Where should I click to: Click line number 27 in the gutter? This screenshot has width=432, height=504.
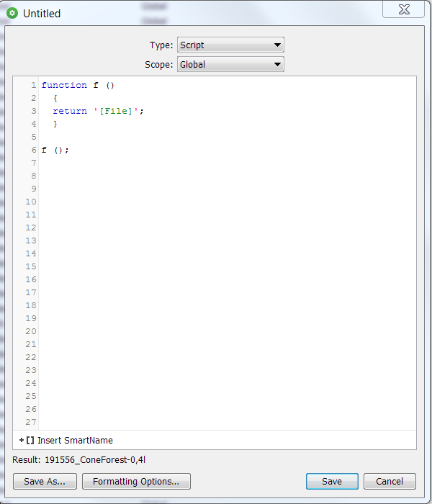coord(31,422)
